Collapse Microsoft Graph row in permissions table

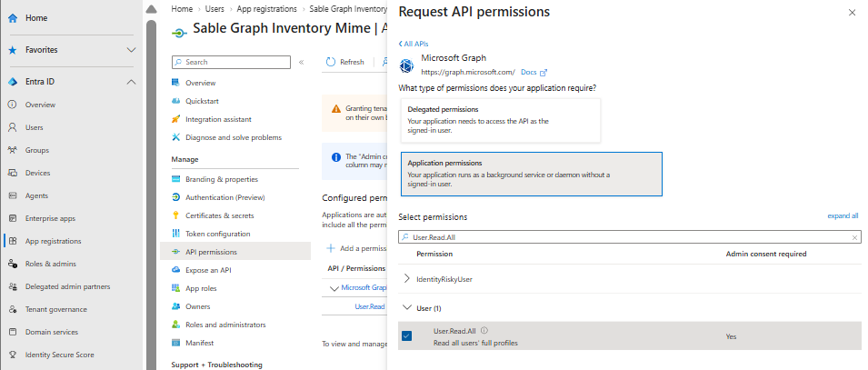(x=334, y=288)
